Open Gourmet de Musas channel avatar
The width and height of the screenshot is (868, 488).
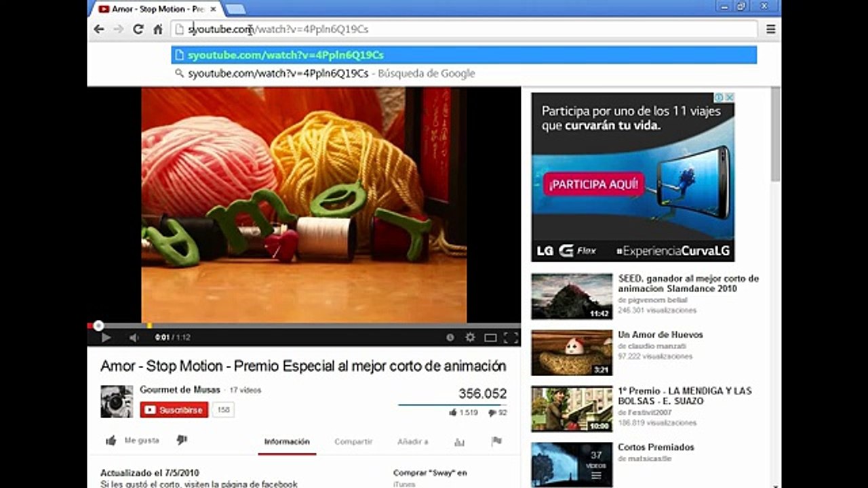[117, 402]
